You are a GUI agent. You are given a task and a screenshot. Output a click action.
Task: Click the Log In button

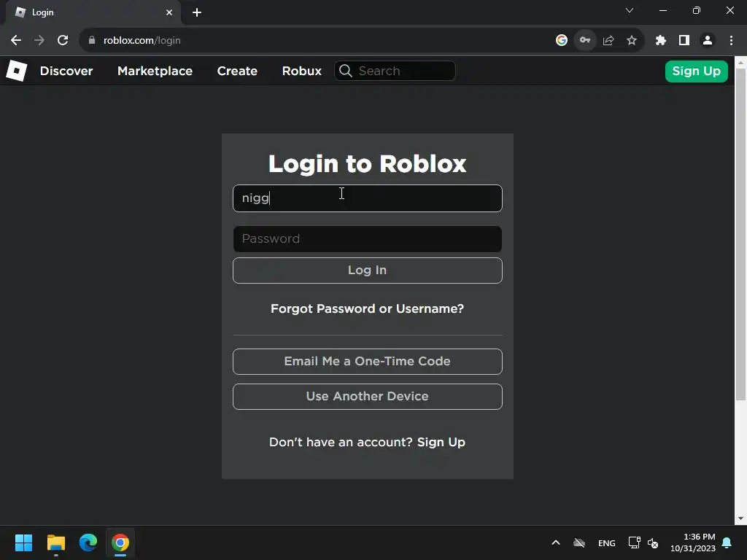pyautogui.click(x=368, y=271)
